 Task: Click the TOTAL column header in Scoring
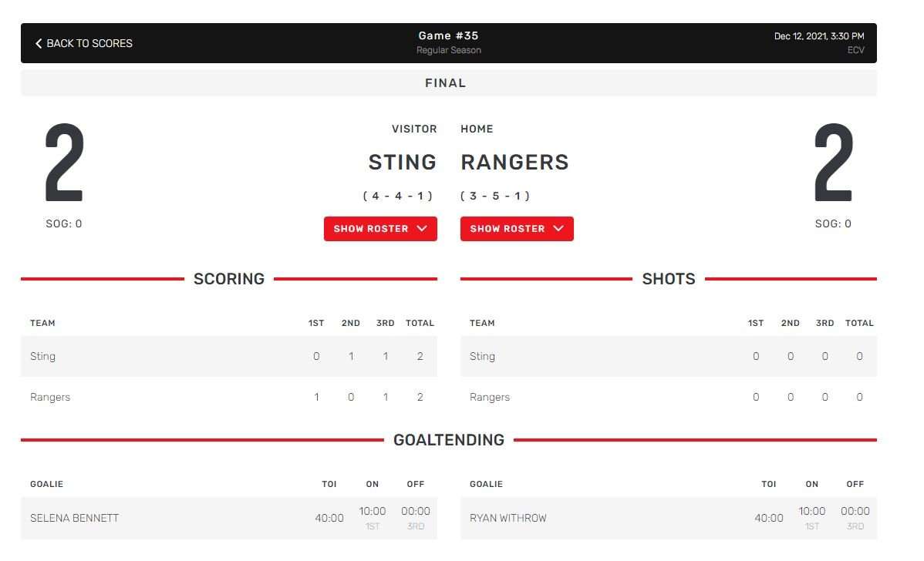pos(420,323)
